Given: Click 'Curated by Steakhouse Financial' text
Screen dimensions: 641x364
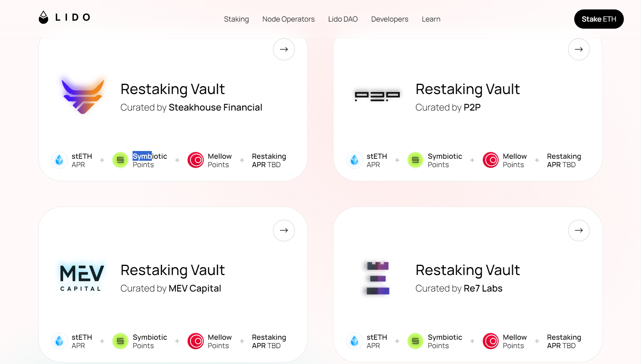Looking at the screenshot, I should pos(191,108).
